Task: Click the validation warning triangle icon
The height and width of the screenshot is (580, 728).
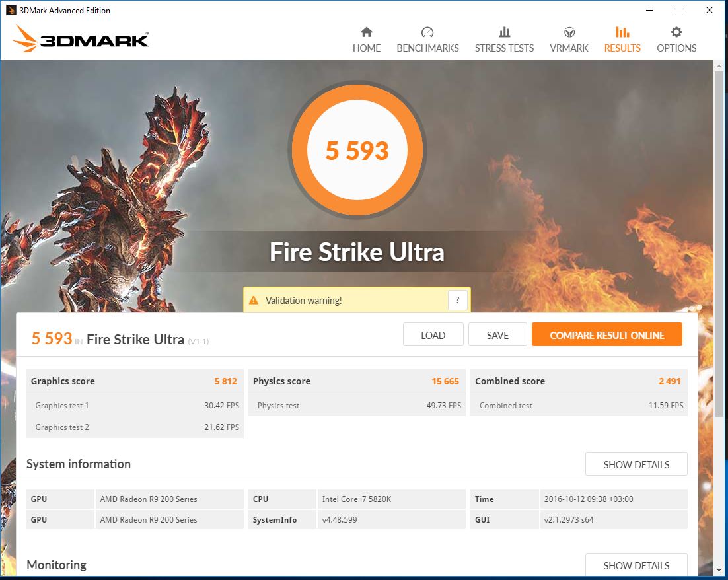Action: click(x=254, y=301)
